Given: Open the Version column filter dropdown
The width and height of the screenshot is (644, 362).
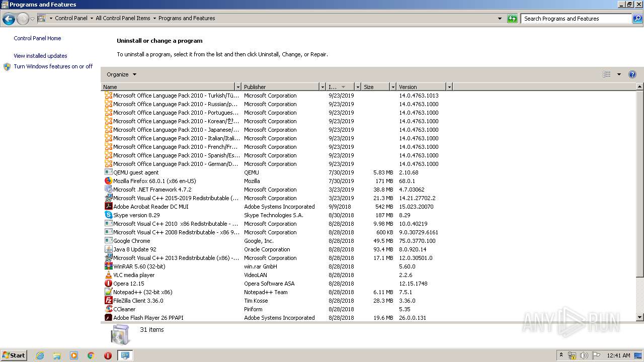Looking at the screenshot, I should (x=449, y=87).
